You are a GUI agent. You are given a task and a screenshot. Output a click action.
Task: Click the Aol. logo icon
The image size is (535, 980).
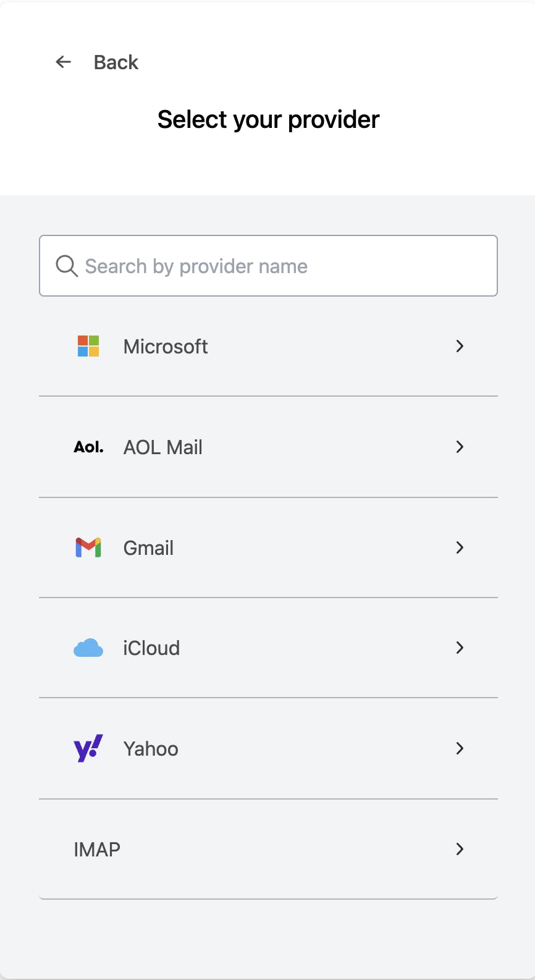[88, 447]
